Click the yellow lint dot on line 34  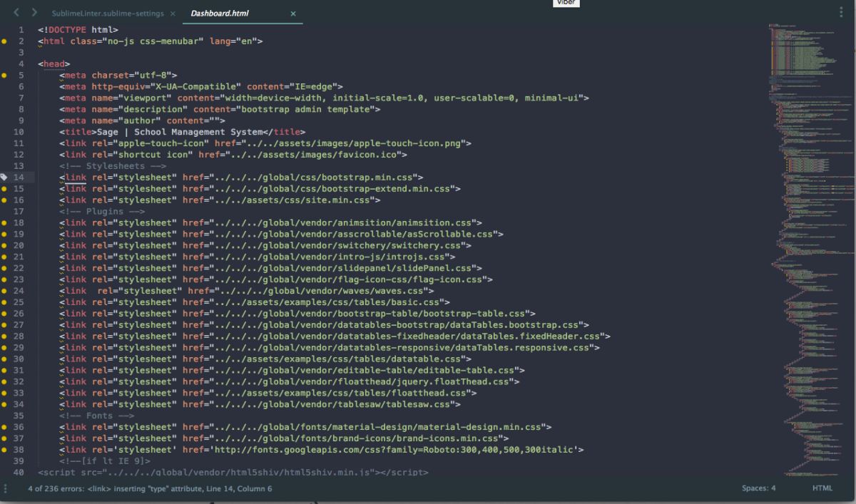tap(4, 404)
